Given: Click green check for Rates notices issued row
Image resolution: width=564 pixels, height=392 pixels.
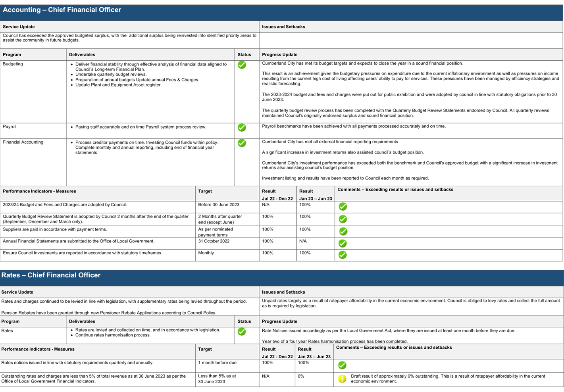Looking at the screenshot, I should [342, 365].
